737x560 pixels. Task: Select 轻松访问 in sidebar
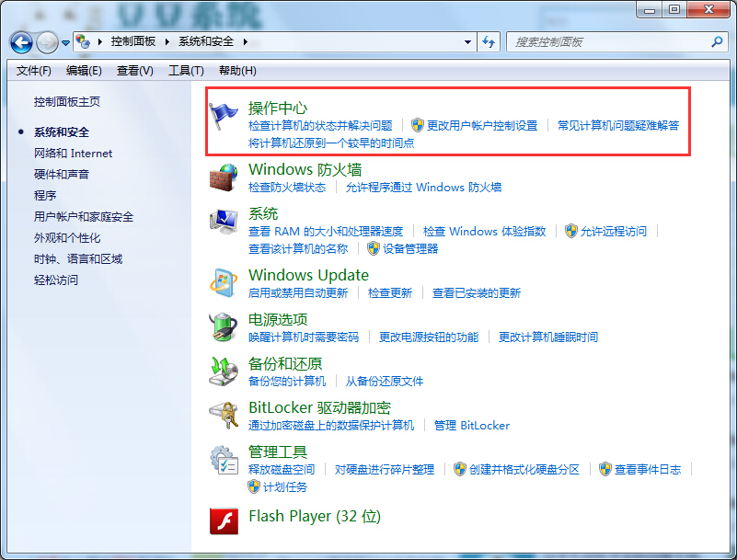[55, 280]
